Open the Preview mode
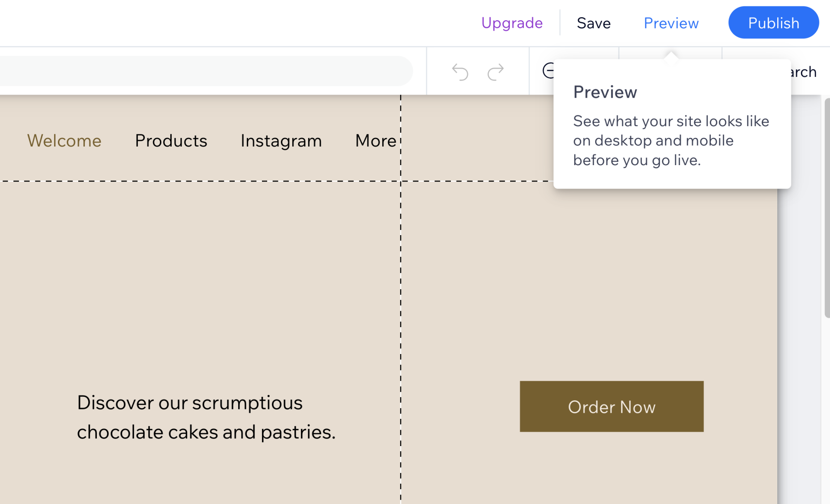The image size is (830, 504). 671,23
